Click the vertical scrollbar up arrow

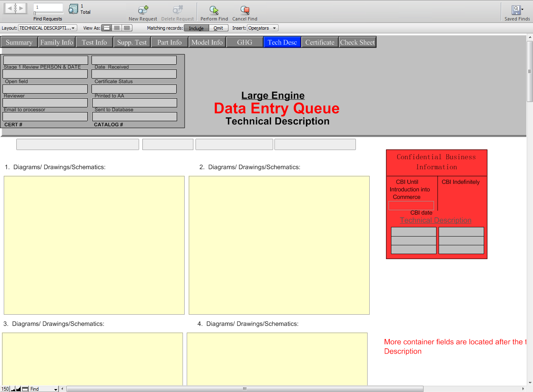[x=530, y=37]
